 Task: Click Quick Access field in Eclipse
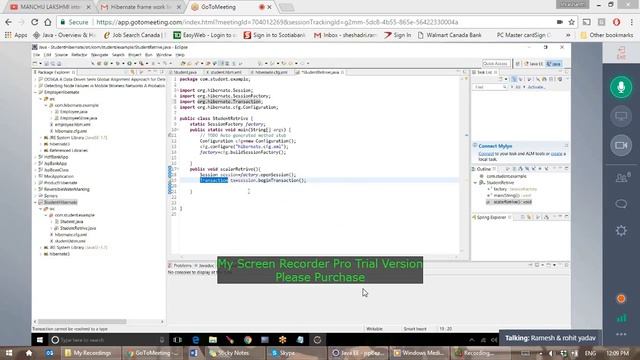(495, 64)
